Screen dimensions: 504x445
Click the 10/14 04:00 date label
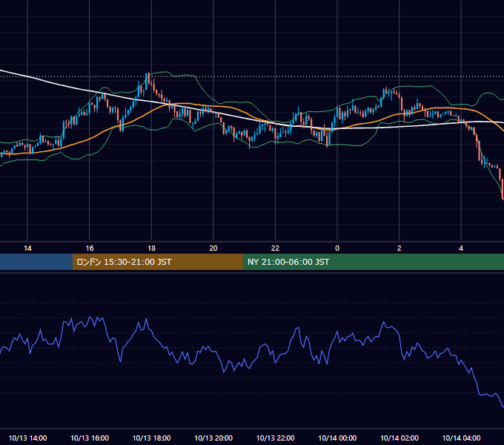[461, 438]
